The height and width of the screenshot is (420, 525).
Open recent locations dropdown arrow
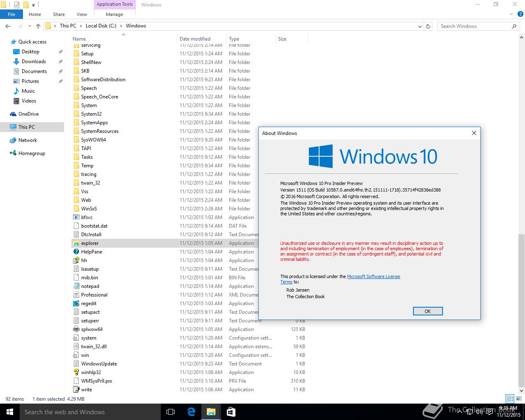tap(30, 26)
